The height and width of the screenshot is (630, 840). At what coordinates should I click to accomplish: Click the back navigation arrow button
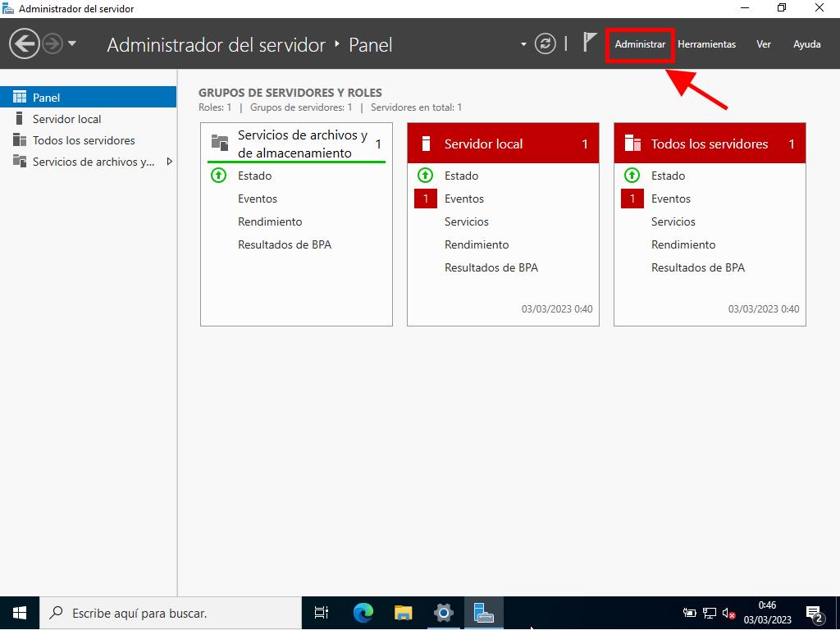(24, 43)
